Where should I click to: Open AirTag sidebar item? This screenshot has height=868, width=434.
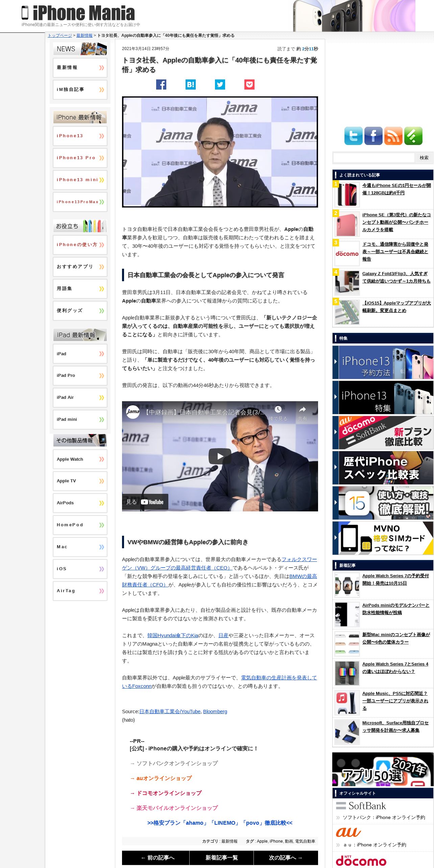pos(80,591)
